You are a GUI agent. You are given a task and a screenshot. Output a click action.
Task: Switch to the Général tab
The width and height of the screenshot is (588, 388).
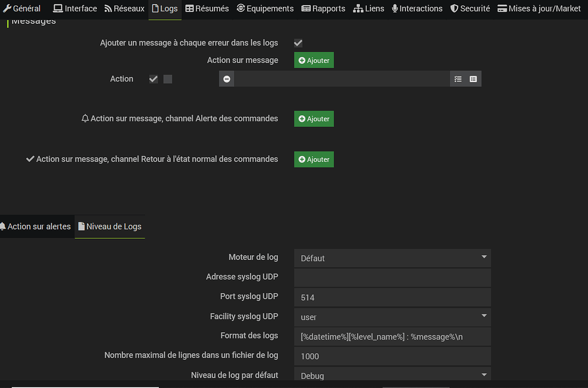coord(22,9)
